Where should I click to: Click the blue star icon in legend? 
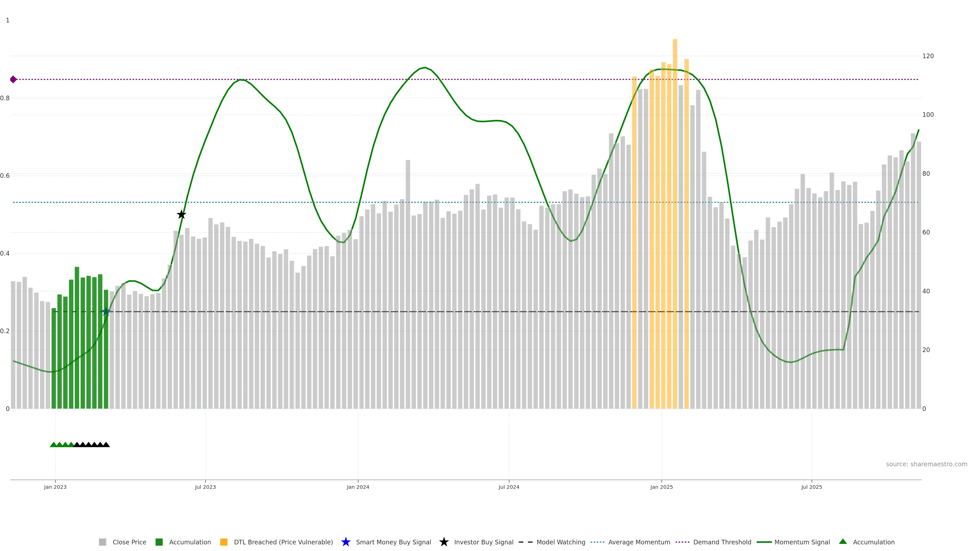coord(346,542)
